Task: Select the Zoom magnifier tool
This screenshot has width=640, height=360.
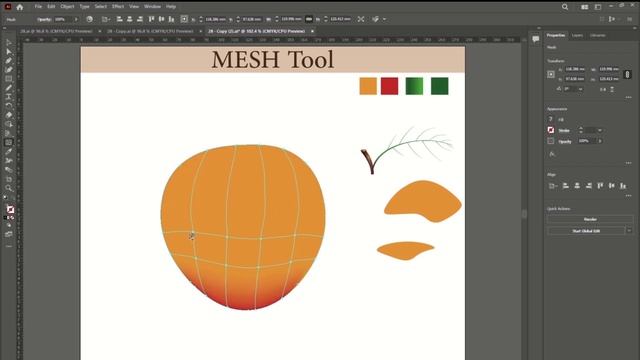Action: pyautogui.click(x=9, y=188)
